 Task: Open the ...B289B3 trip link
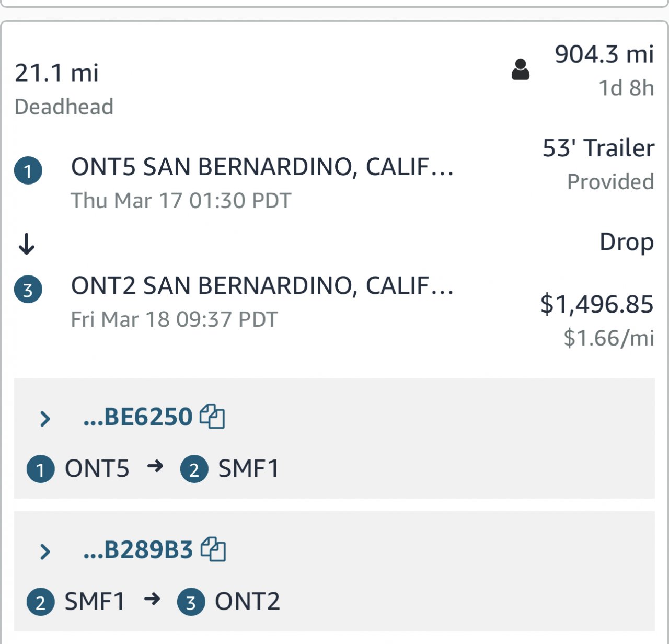click(138, 550)
